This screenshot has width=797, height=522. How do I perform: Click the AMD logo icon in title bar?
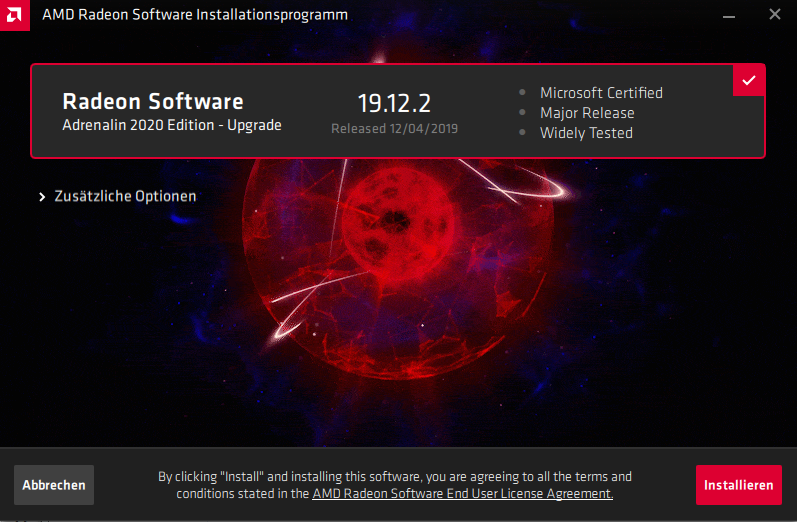click(x=14, y=15)
